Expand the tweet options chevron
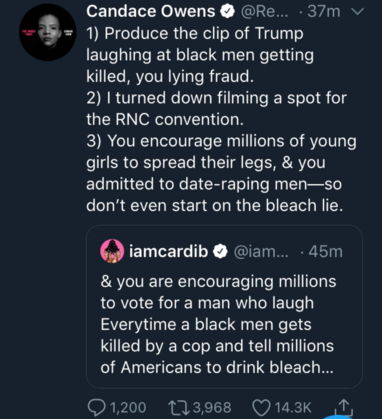 [357, 12]
